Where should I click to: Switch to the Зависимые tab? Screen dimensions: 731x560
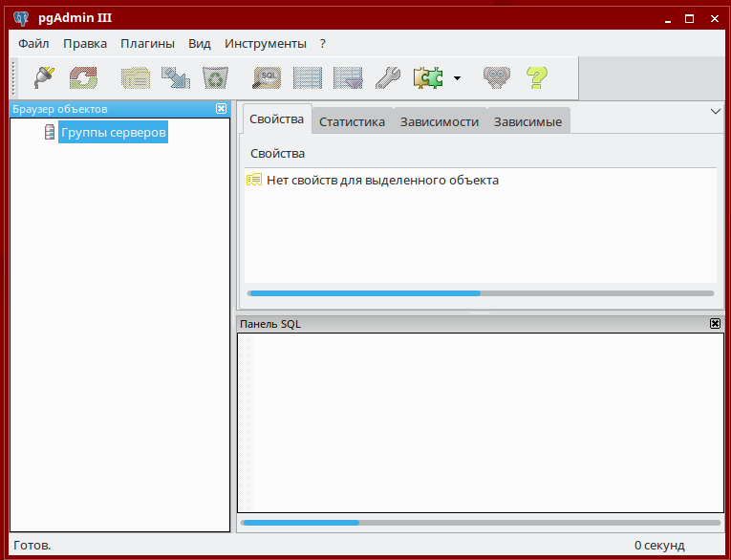(527, 121)
